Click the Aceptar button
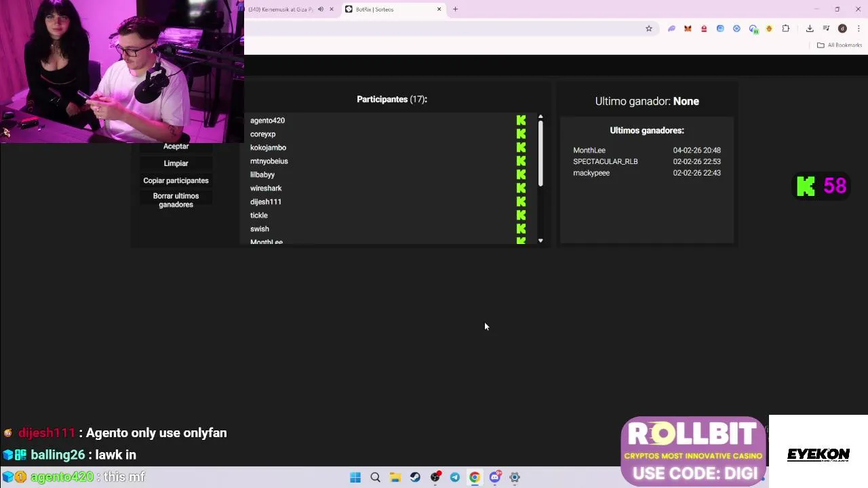Viewport: 868px width, 488px height. click(x=176, y=146)
